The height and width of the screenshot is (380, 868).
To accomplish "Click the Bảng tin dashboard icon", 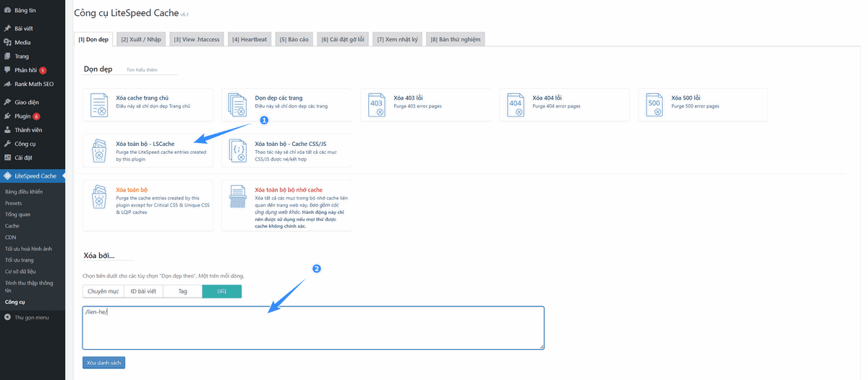I will [x=7, y=11].
